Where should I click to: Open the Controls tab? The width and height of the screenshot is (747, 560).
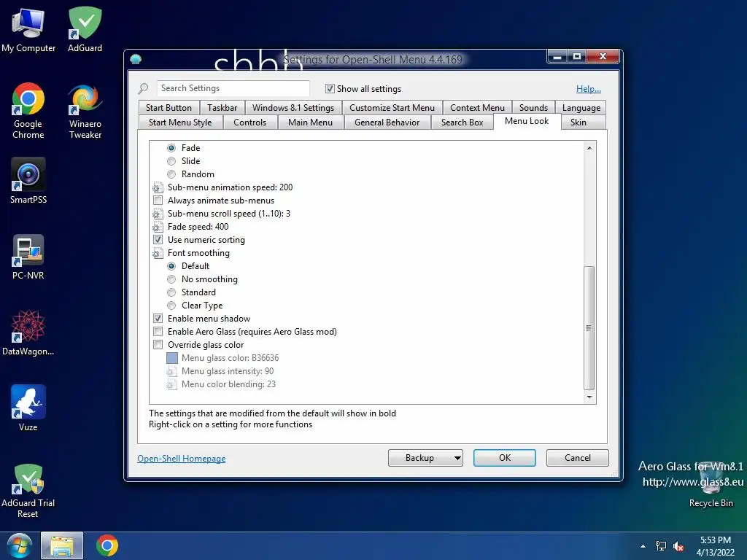click(249, 122)
